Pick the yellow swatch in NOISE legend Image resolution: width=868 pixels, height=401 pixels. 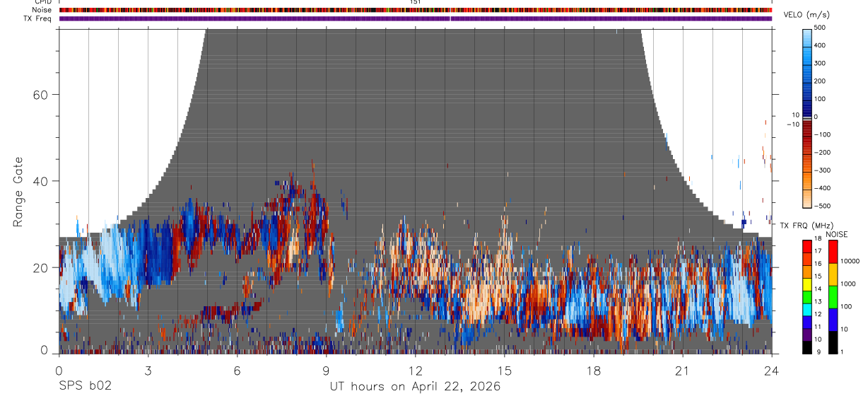832,274
